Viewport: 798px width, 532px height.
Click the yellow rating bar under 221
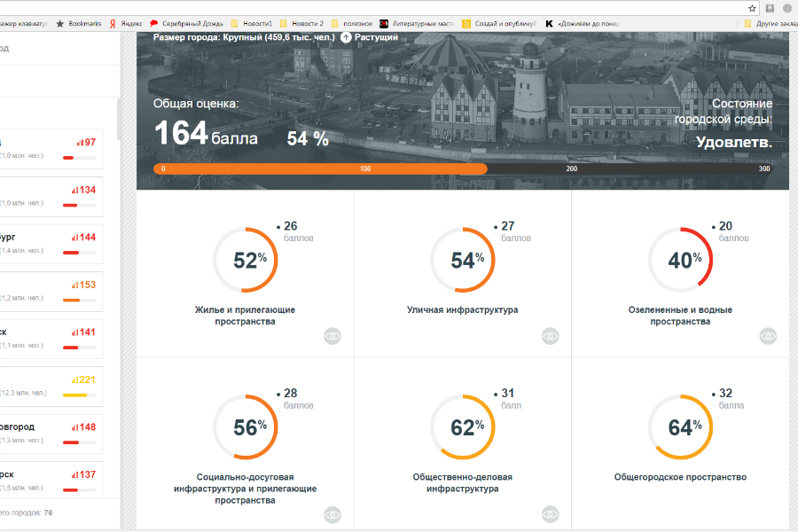click(74, 395)
